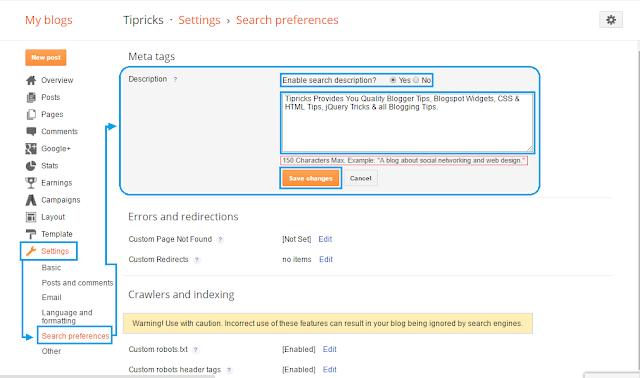Viewport: 640px width, 378px height.
Task: Open the Posts menu item
Action: point(51,97)
